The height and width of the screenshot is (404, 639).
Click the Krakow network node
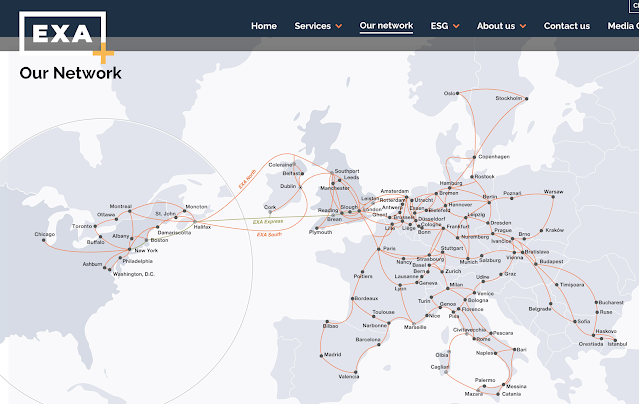[542, 230]
